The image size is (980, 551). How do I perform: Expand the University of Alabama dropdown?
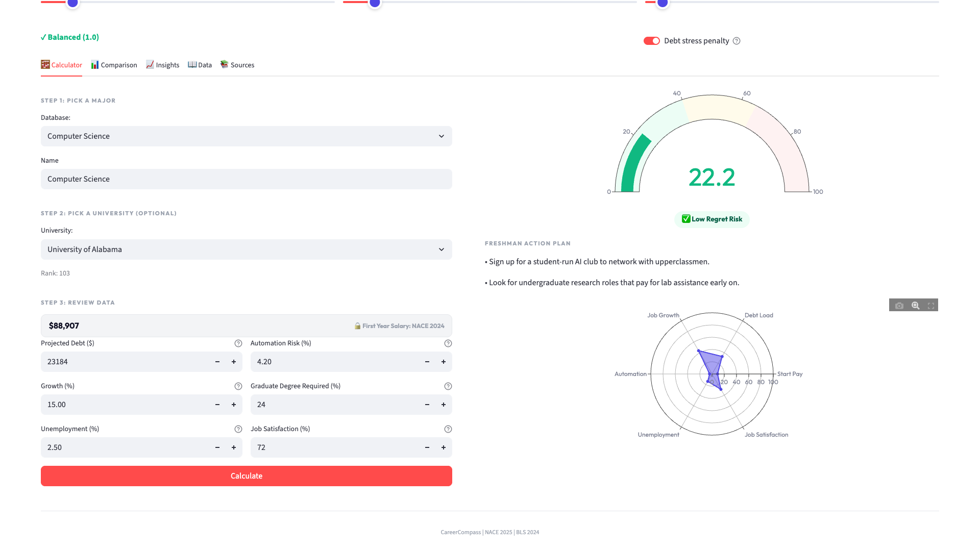(246, 249)
